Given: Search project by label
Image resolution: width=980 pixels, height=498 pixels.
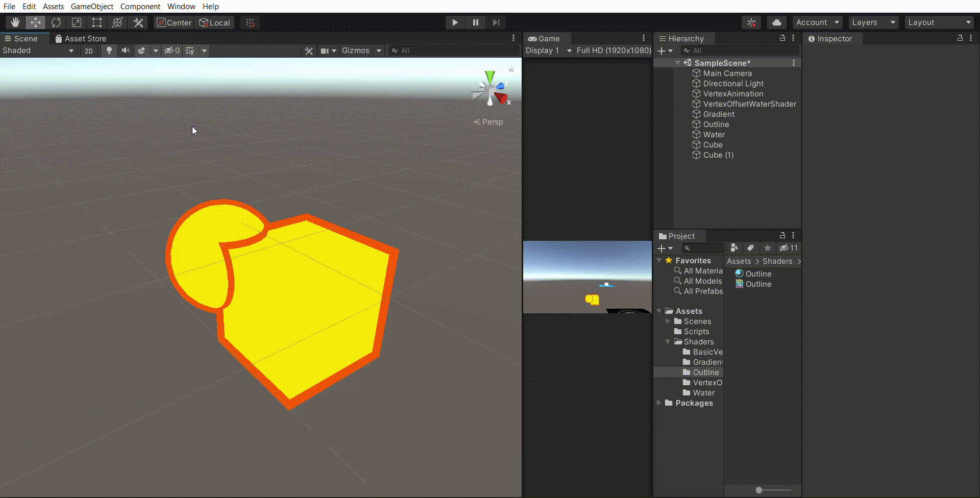Looking at the screenshot, I should (x=750, y=248).
